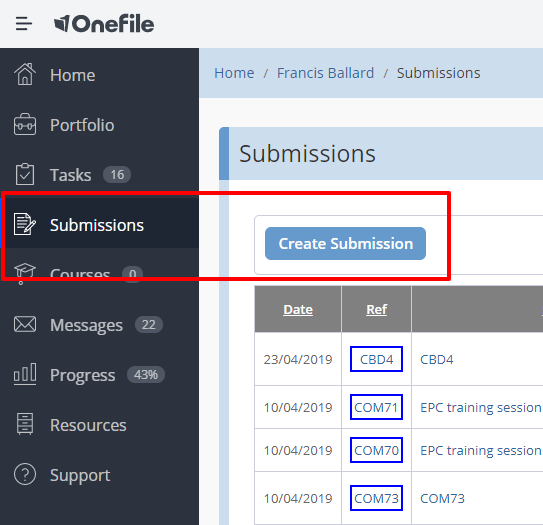
Task: Open Francis Ballard breadcrumb link
Action: [x=325, y=73]
